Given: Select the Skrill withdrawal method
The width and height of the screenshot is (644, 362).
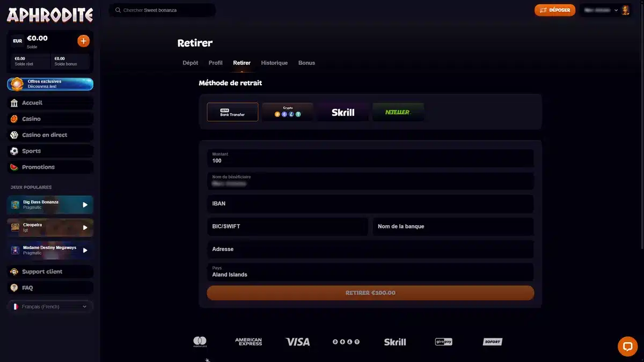Looking at the screenshot, I should (x=343, y=112).
